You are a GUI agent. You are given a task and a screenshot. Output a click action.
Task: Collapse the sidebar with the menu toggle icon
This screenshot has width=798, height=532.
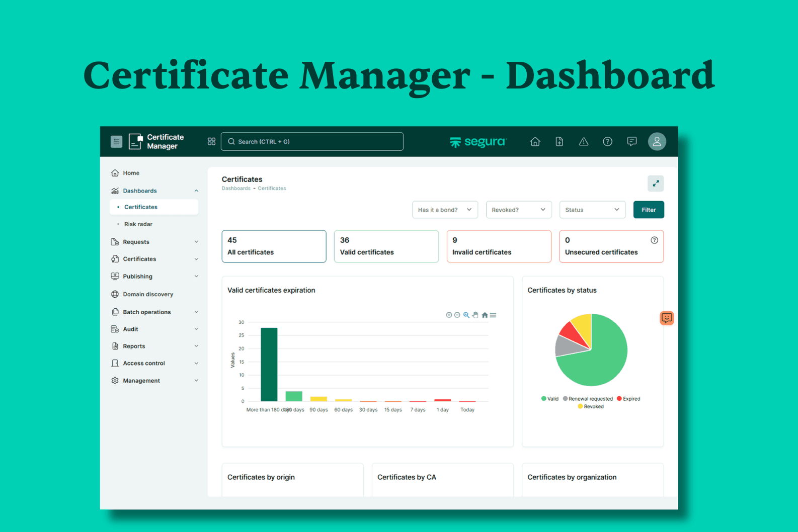coord(116,142)
